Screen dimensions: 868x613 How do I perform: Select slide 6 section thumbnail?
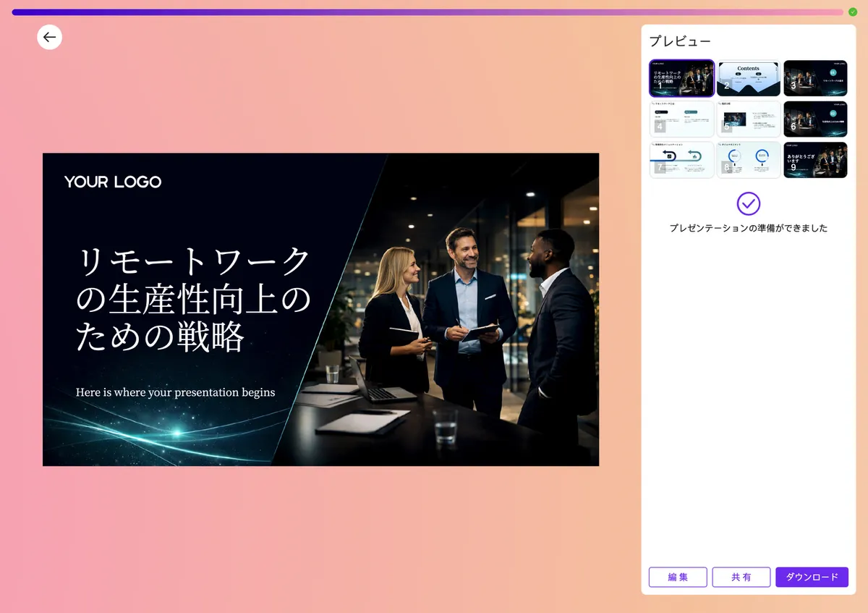[815, 119]
